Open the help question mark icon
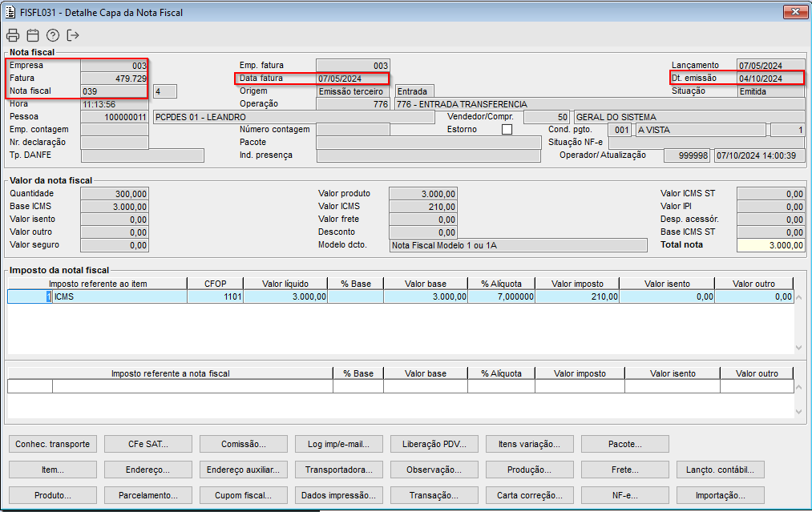 (x=53, y=35)
